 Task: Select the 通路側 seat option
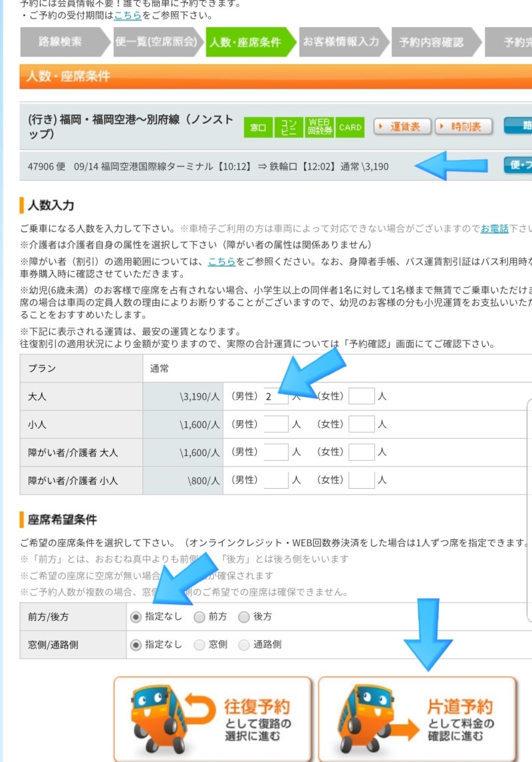(244, 645)
